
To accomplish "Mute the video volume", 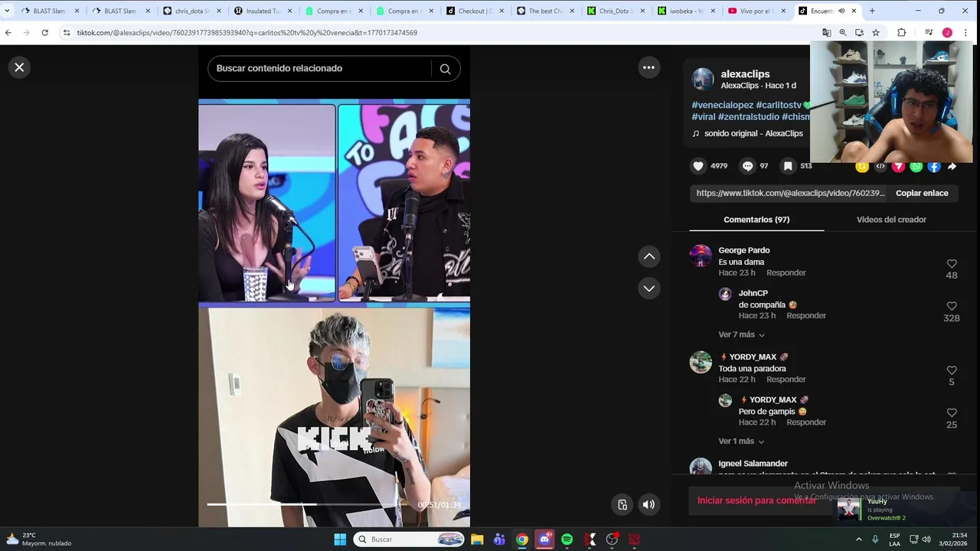I will pos(648,504).
